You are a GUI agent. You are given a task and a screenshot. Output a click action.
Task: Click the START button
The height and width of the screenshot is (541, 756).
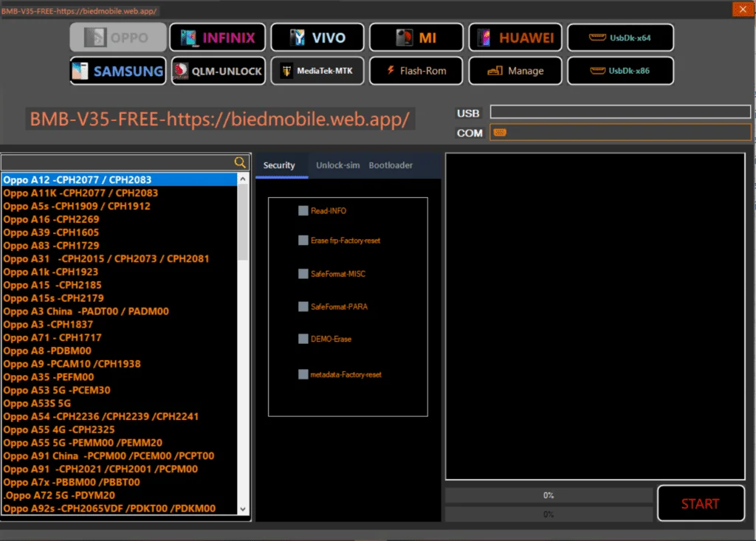(701, 503)
